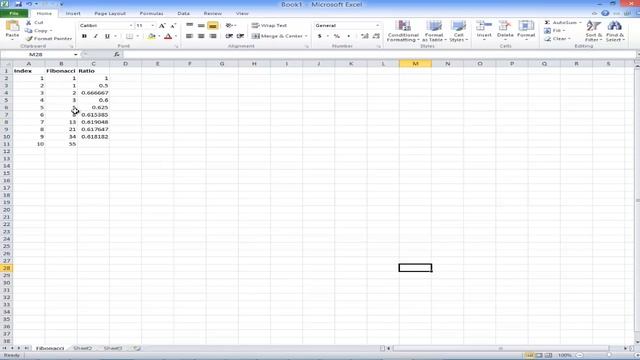Image resolution: width=640 pixels, height=360 pixels.
Task: Click the Name Box showing M28
Action: click(x=36, y=54)
